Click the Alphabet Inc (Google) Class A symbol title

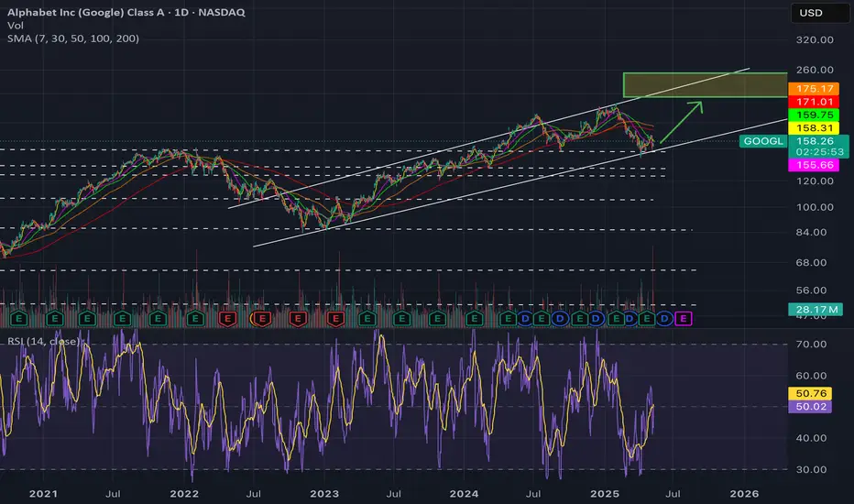pos(126,12)
